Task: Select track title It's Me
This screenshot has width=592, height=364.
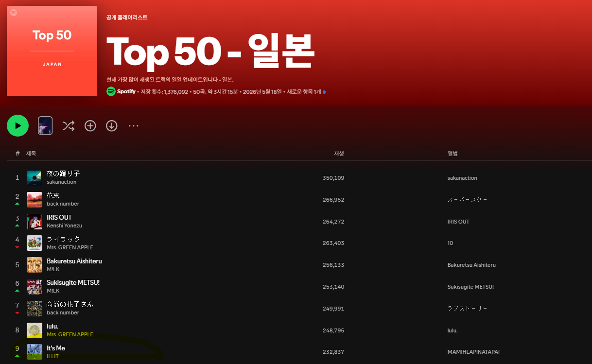Action: [x=56, y=348]
